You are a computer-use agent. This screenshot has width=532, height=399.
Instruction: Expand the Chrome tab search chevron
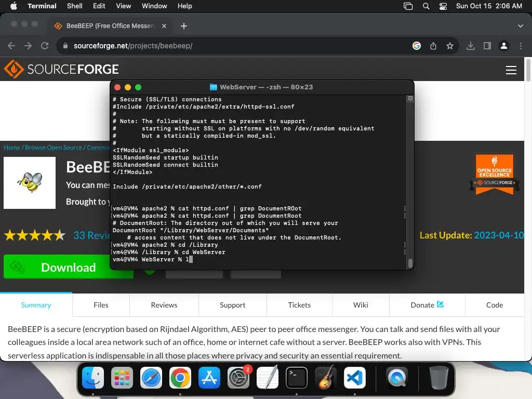(x=520, y=26)
